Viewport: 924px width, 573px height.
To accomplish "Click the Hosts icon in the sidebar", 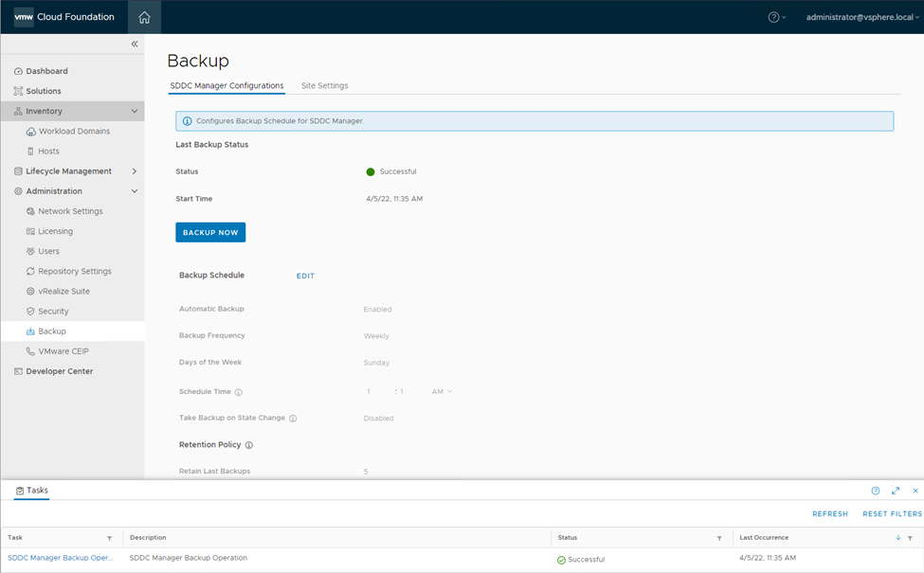I will click(30, 152).
